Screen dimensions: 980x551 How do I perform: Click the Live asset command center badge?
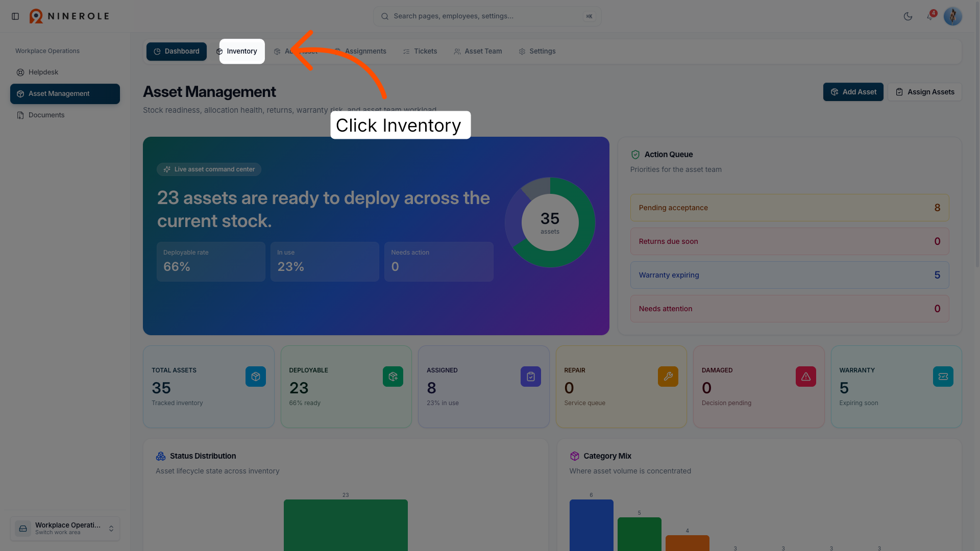click(x=209, y=169)
